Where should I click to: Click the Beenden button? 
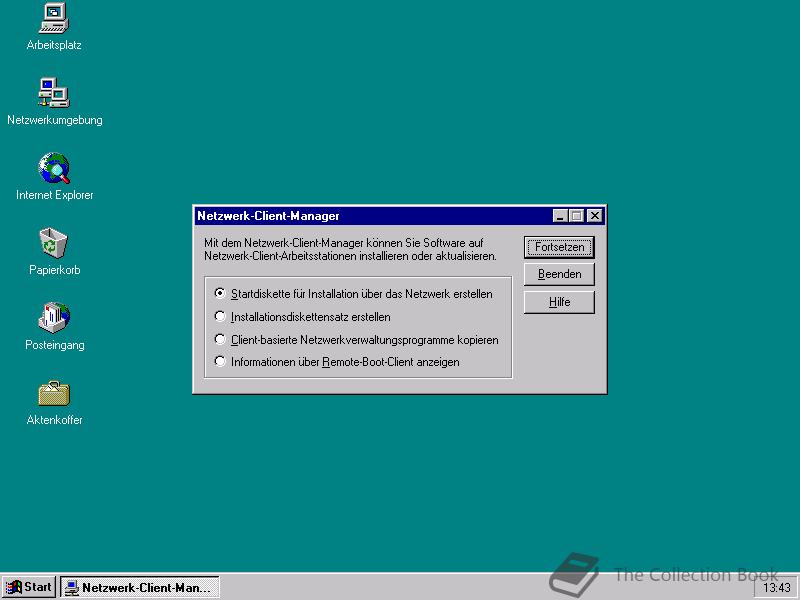click(559, 274)
